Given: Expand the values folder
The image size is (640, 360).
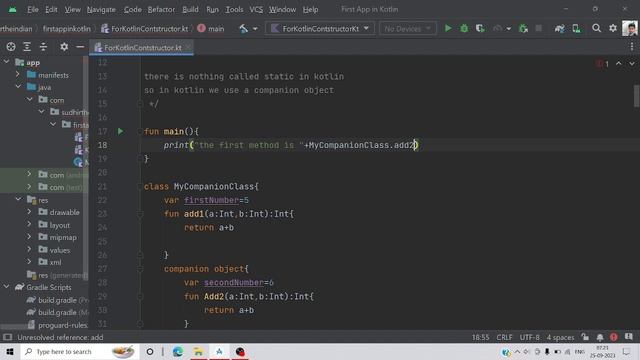Looking at the screenshot, I should [29, 249].
